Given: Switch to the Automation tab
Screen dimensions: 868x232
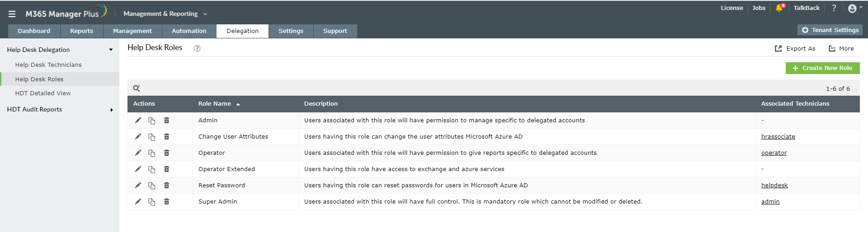Looking at the screenshot, I should (x=189, y=31).
